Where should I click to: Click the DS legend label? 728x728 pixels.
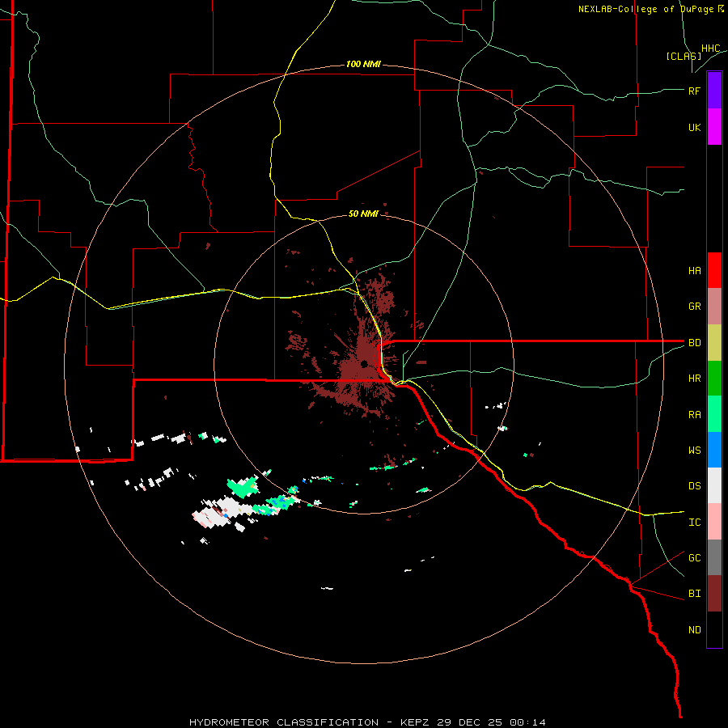point(694,486)
